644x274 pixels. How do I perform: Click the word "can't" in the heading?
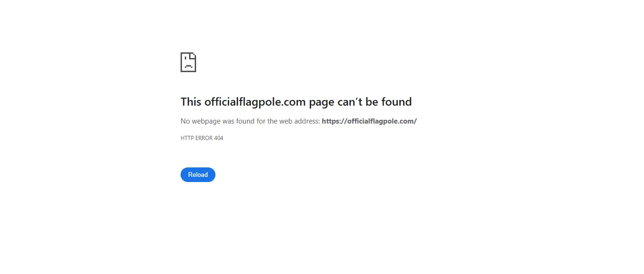click(x=349, y=102)
